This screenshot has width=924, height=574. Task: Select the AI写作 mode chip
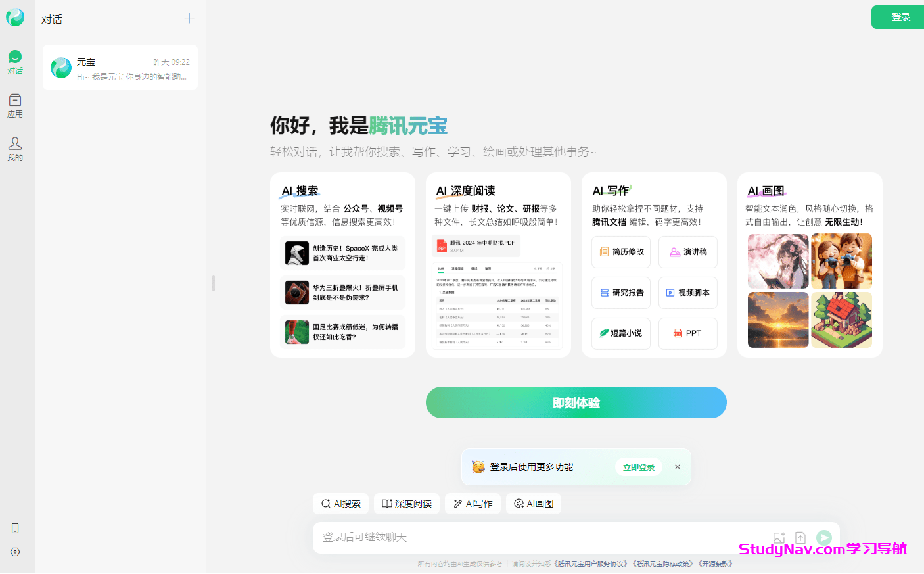473,504
